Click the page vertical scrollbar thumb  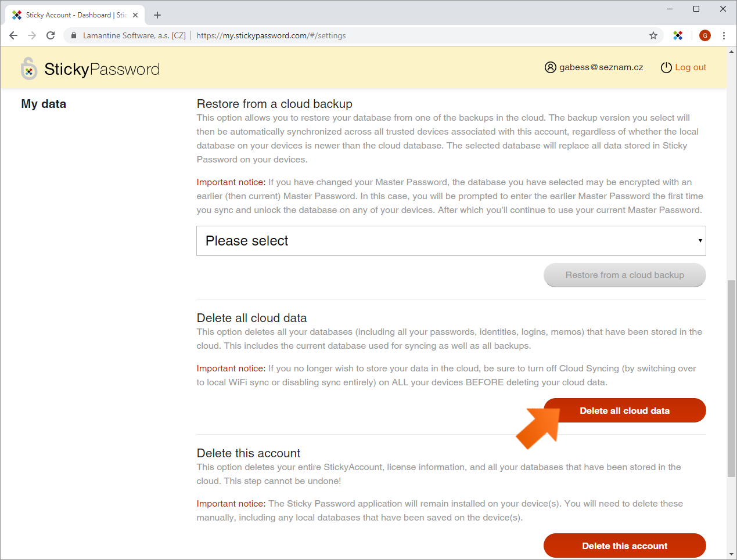(732, 378)
